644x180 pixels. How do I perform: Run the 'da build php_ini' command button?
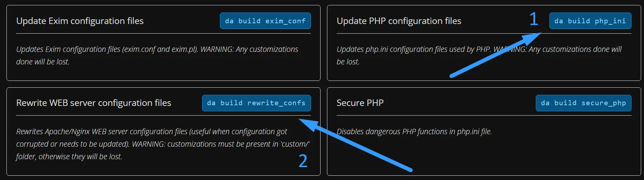pyautogui.click(x=590, y=21)
